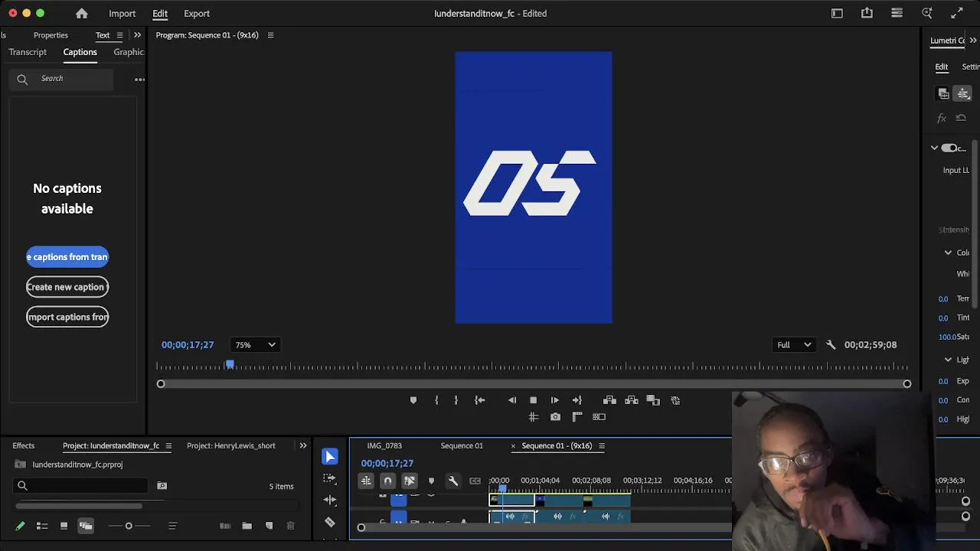This screenshot has height=551, width=980.
Task: Toggle rulers display icon in monitor
Action: click(x=577, y=417)
